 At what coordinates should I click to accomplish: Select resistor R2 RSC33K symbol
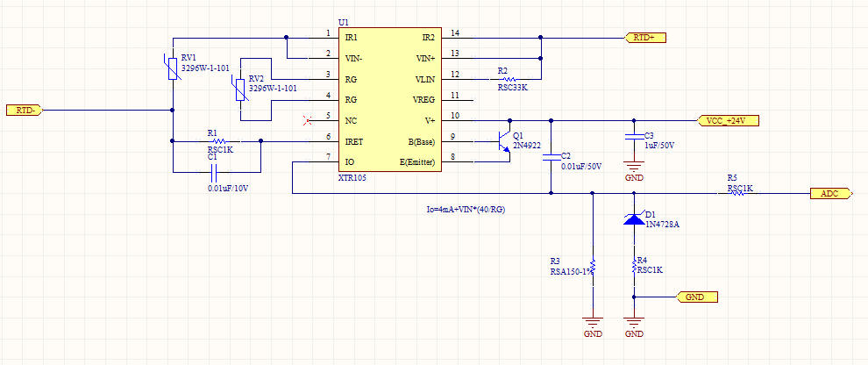coord(509,79)
